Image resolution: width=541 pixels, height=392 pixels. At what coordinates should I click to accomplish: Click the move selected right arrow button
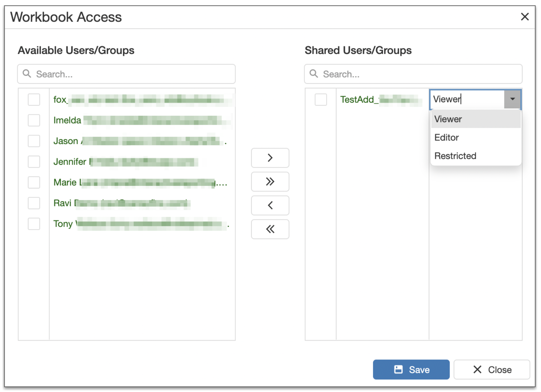(270, 158)
